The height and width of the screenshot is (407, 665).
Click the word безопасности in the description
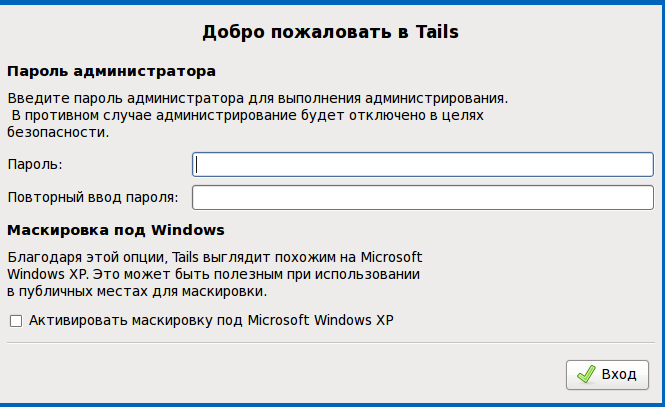point(58,133)
